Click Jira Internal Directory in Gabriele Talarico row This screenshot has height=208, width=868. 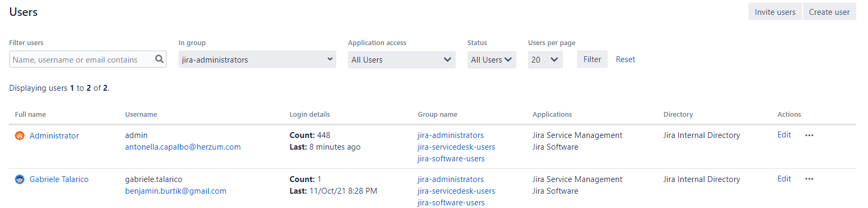(x=701, y=179)
